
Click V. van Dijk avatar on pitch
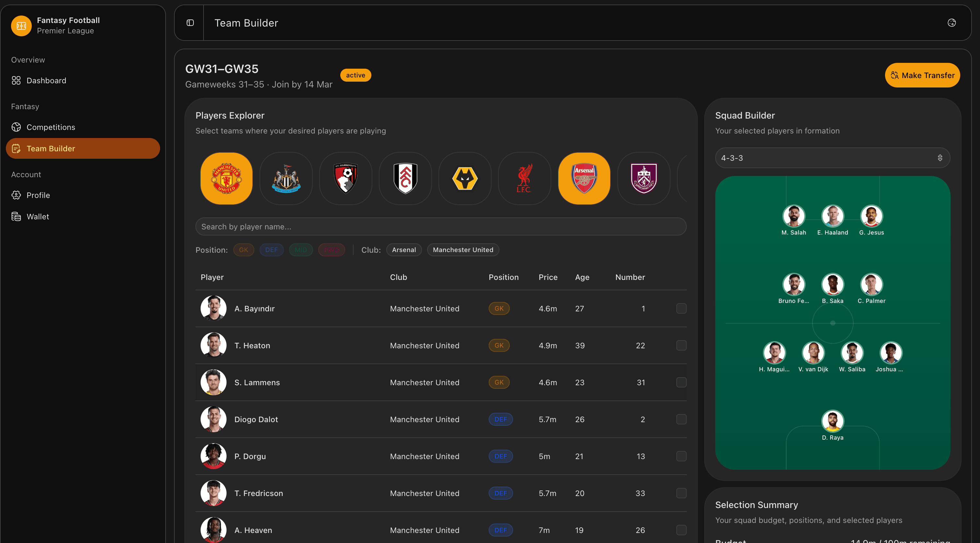[813, 353]
